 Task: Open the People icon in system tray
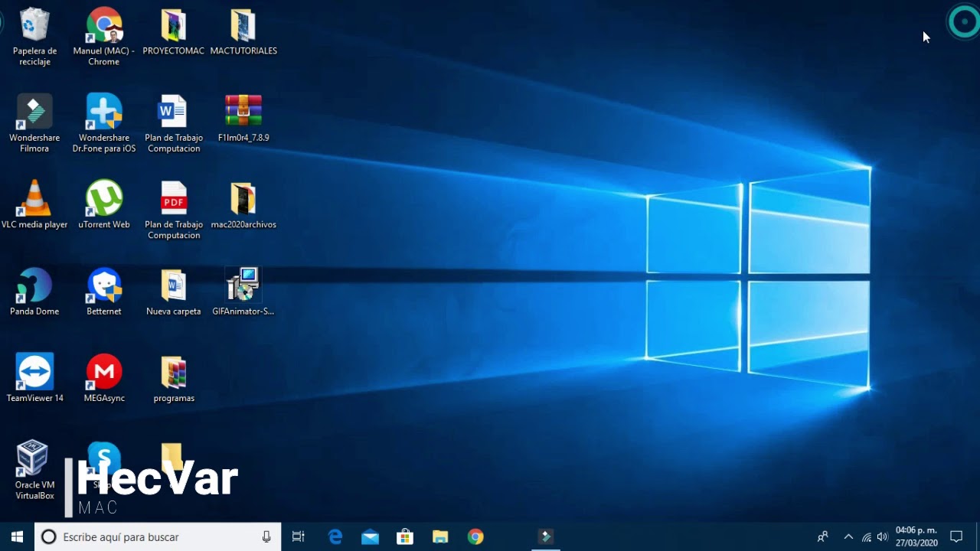822,537
